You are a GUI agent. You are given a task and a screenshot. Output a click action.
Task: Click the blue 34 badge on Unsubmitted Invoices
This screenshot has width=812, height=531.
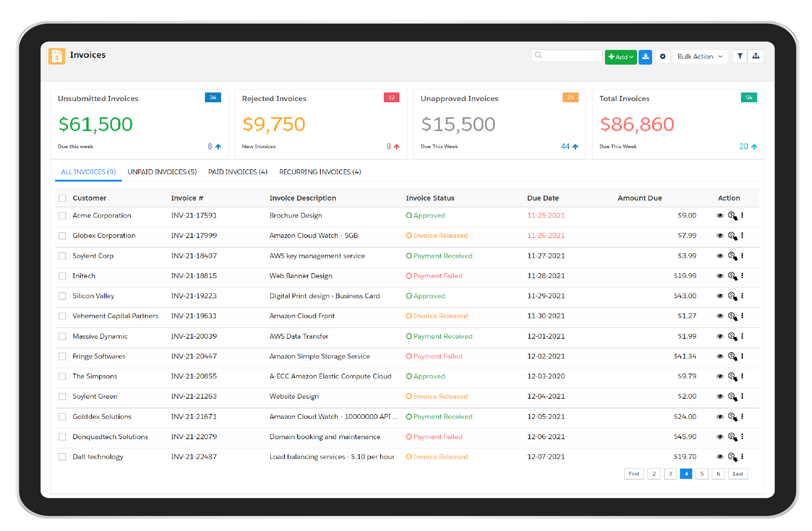coord(213,98)
